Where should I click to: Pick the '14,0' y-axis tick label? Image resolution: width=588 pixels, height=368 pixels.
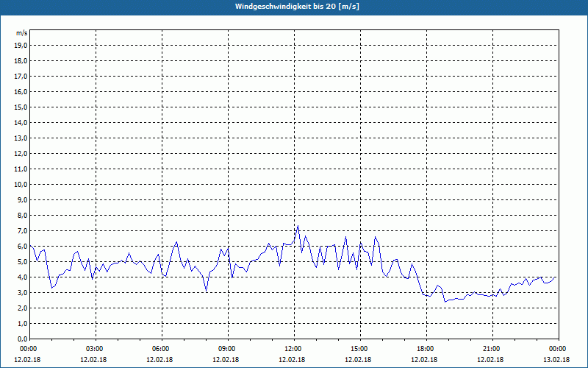click(x=21, y=122)
